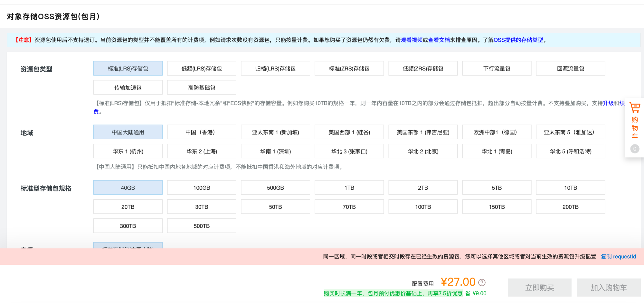Choose region 美国东部 1 (弗吉尼亚)
The image size is (644, 303).
click(423, 132)
